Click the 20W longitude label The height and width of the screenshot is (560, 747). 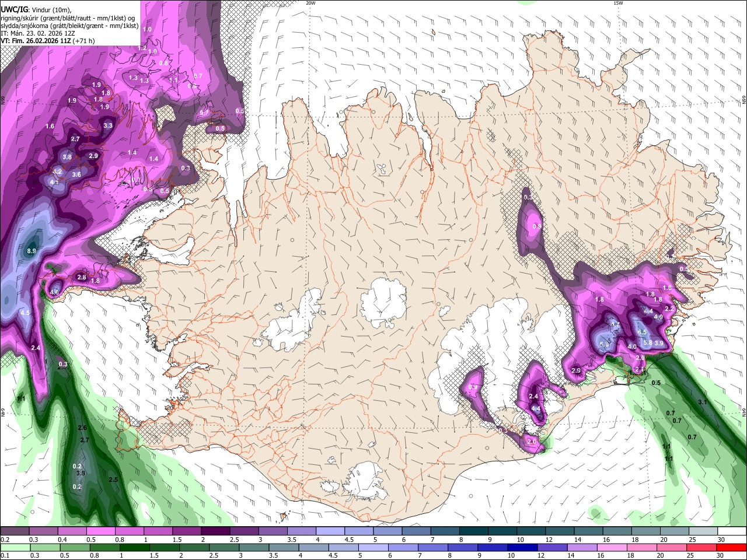310,3
